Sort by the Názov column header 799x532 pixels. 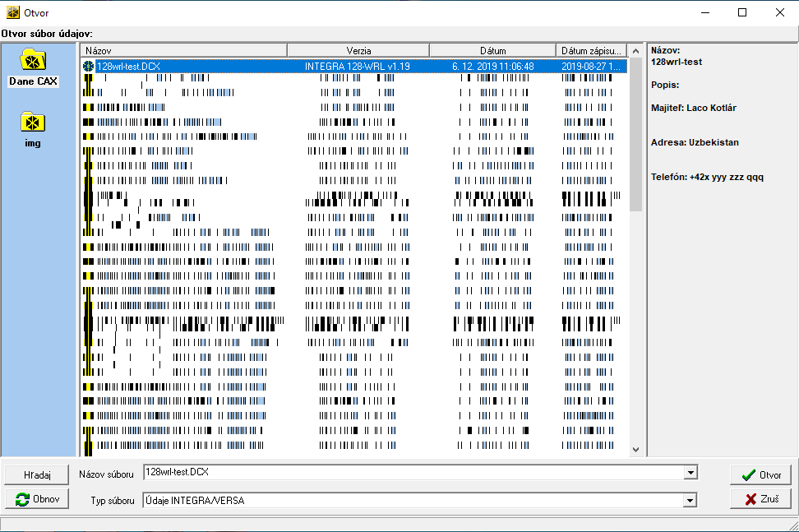pyautogui.click(x=195, y=50)
